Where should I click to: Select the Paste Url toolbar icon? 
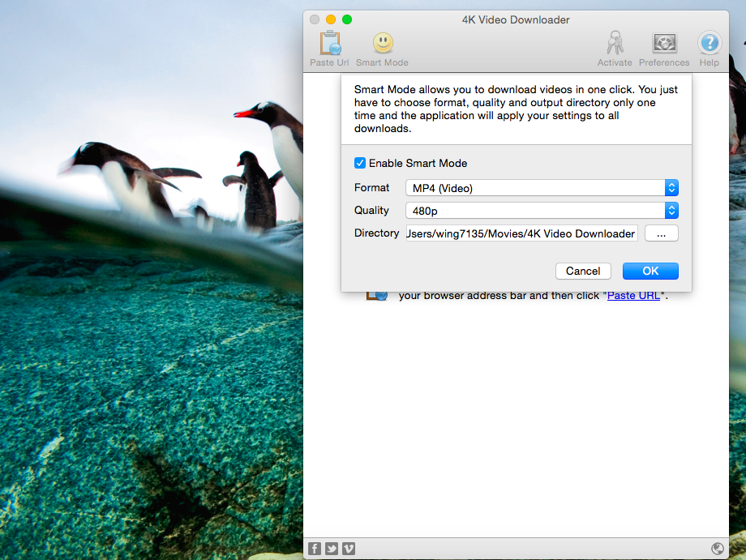[329, 46]
